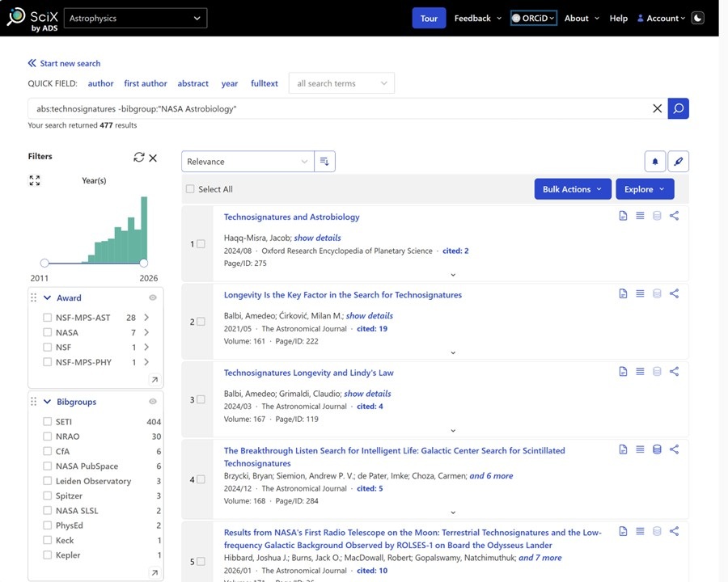Grab the Award facet drag handle
Viewport: 728px width, 582px height.
point(33,297)
